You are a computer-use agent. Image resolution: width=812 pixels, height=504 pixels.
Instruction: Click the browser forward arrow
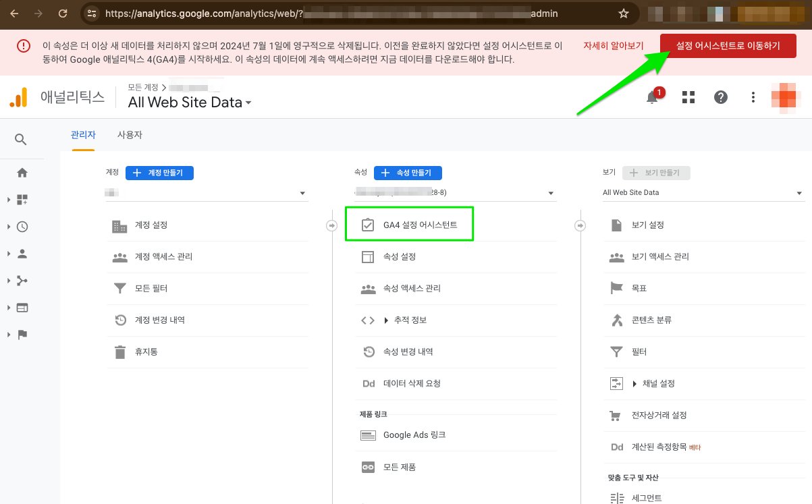coord(38,13)
